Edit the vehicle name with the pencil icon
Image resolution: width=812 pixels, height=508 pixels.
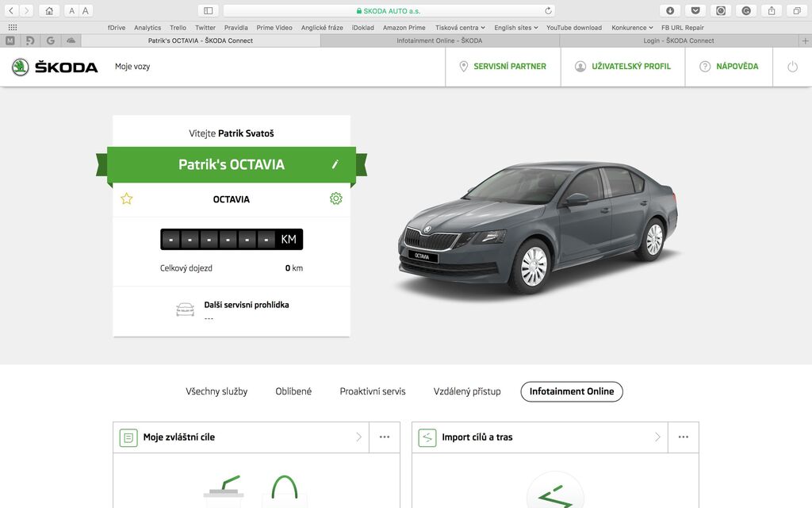pyautogui.click(x=335, y=164)
